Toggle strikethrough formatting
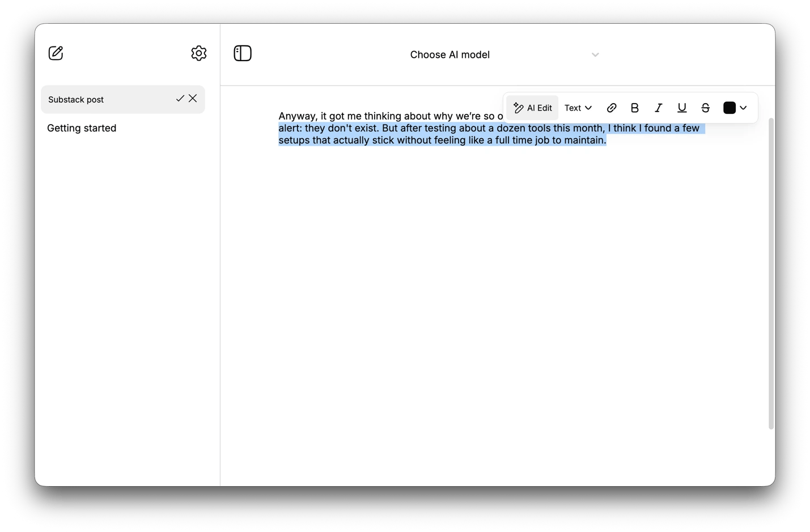This screenshot has width=810, height=532. (x=706, y=108)
